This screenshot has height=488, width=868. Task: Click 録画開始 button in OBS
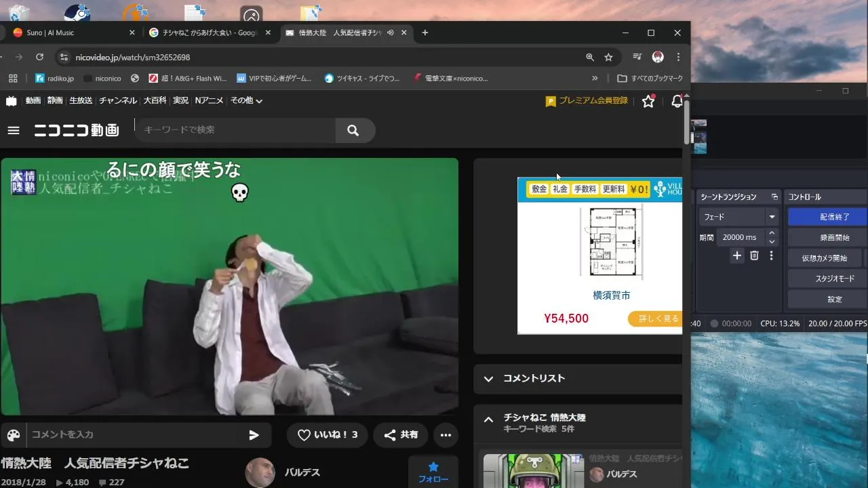click(x=827, y=238)
